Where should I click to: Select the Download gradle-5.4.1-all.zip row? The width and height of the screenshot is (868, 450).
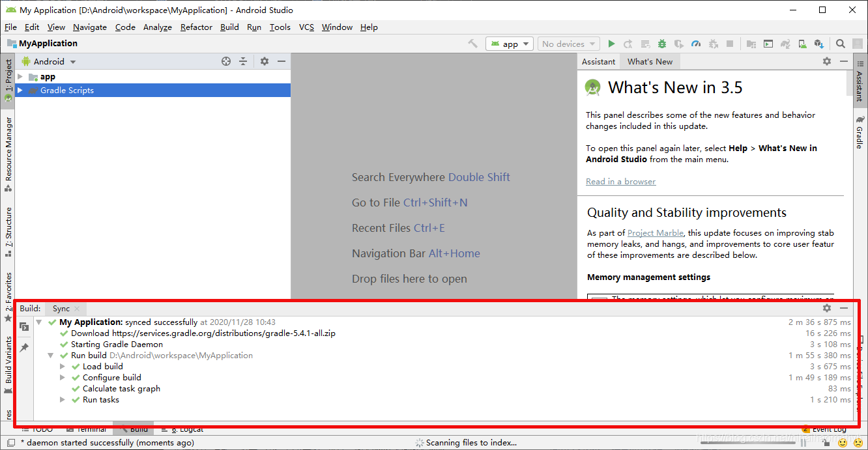pos(443,333)
